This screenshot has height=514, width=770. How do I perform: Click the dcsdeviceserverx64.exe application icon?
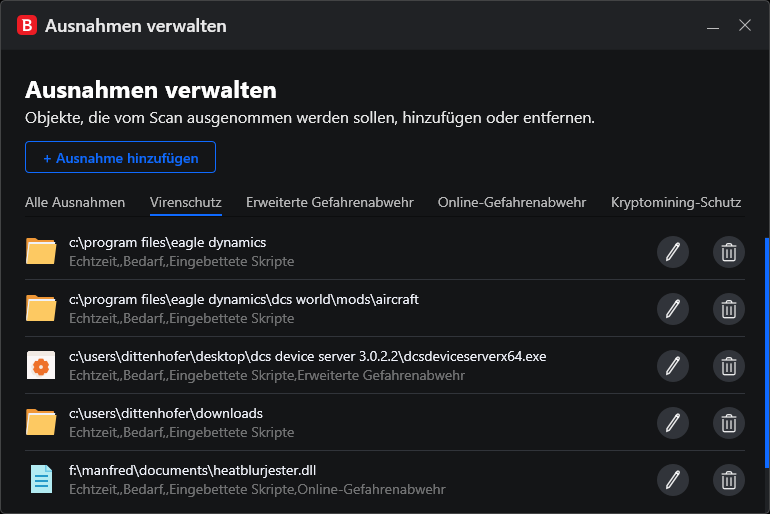pyautogui.click(x=41, y=365)
